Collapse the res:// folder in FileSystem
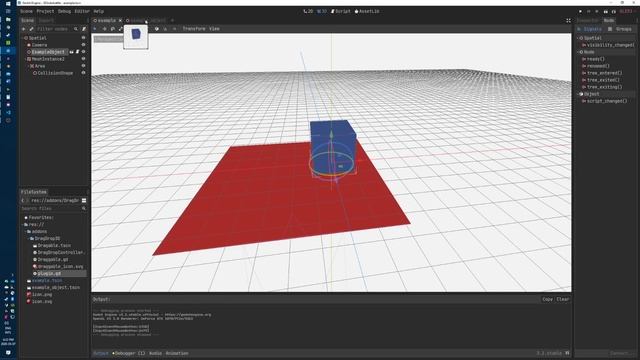The height and width of the screenshot is (360, 640). 23,224
